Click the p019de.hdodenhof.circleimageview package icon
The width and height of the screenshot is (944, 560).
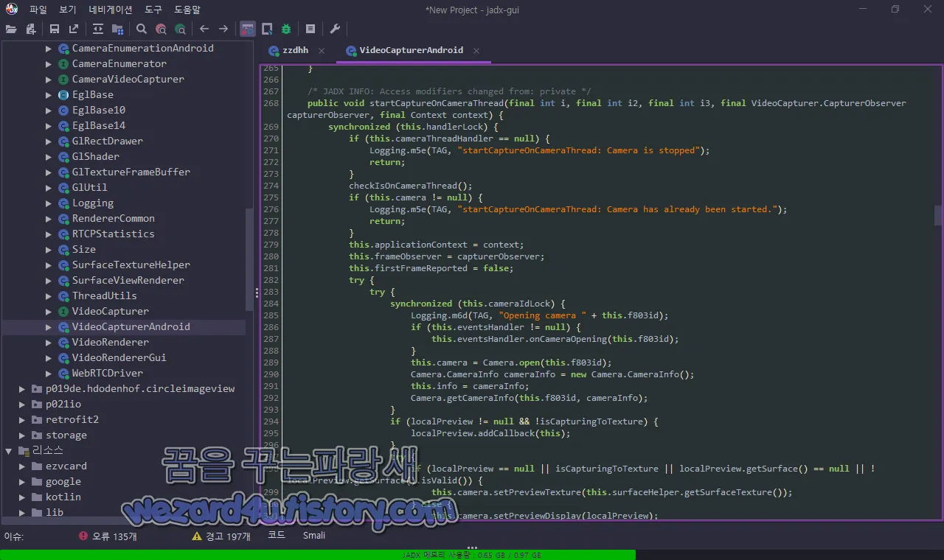coord(37,388)
